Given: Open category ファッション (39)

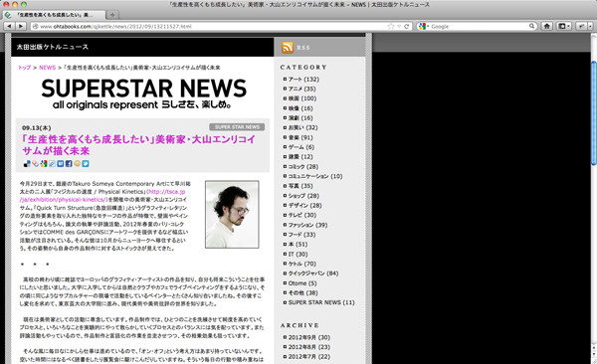Looking at the screenshot, I should point(307,225).
